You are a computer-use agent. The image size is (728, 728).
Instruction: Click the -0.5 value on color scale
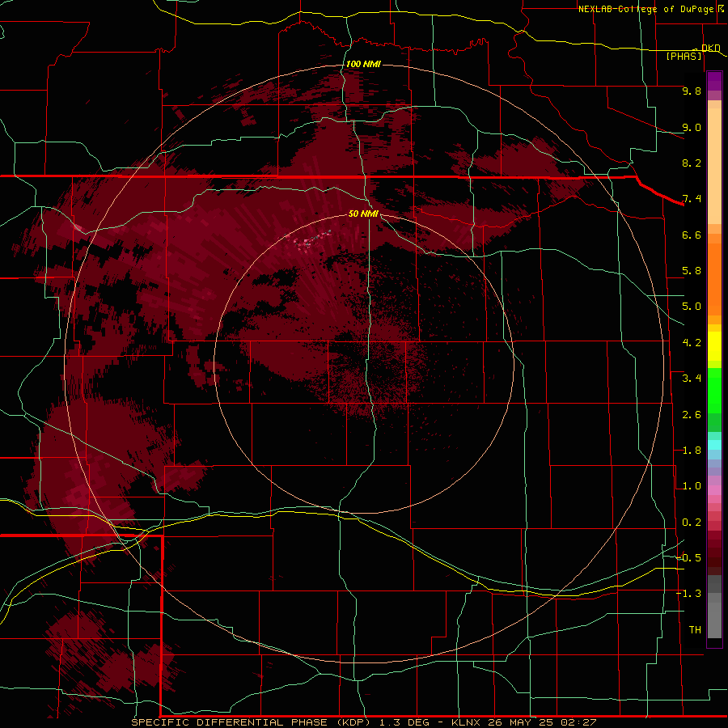click(689, 558)
